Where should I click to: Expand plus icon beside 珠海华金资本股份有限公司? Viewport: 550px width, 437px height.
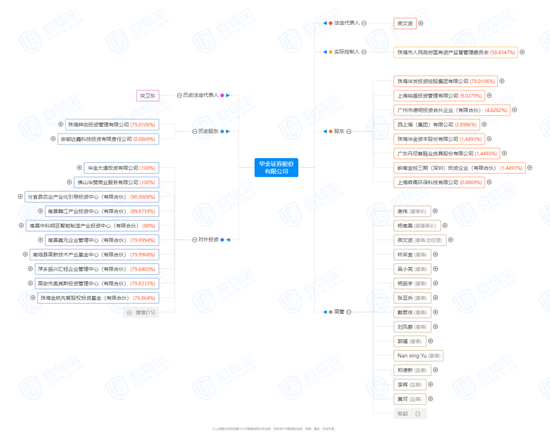[x=489, y=139]
